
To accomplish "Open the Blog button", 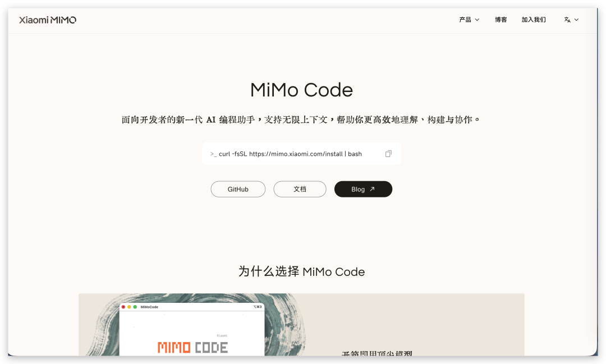I will [x=363, y=189].
